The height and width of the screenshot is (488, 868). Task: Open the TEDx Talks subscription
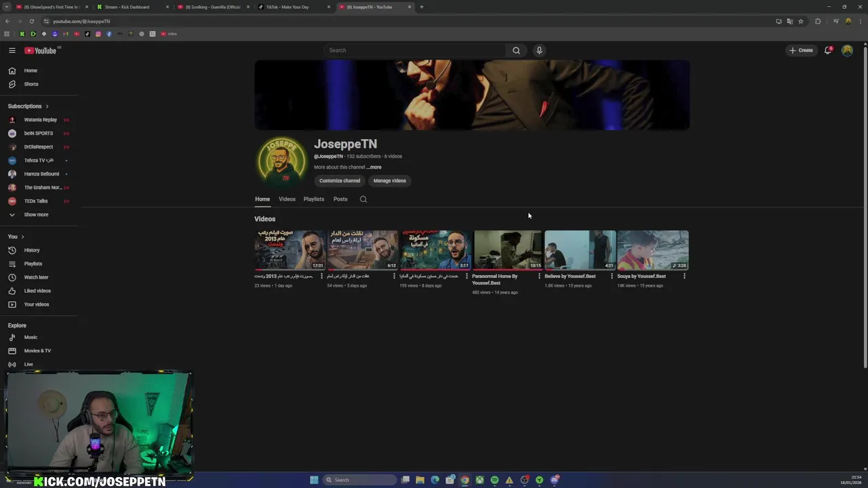click(x=38, y=201)
